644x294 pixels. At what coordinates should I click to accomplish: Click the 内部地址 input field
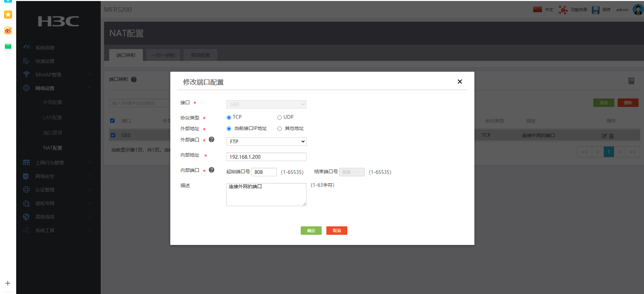[x=266, y=157]
